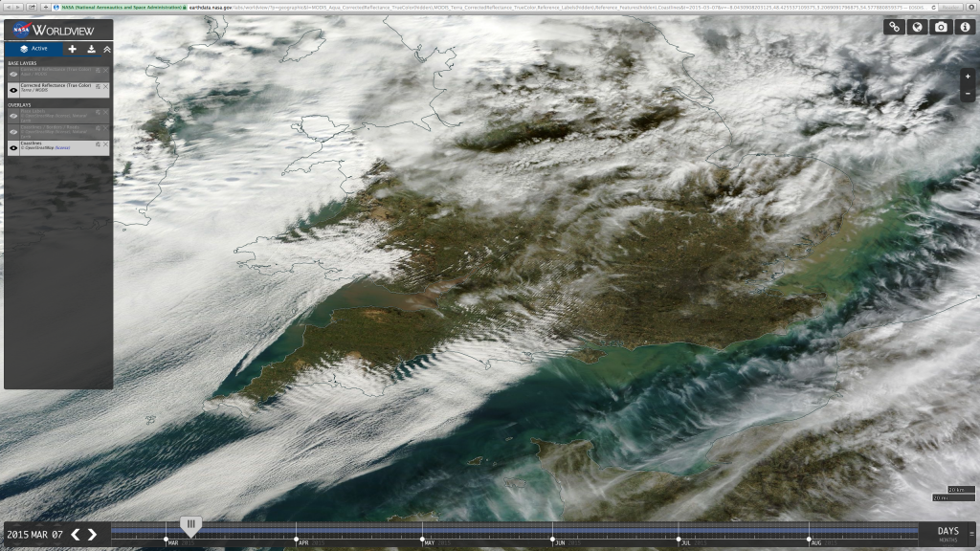
Task: Click the 2015 MAR 07 date display
Action: click(x=35, y=535)
